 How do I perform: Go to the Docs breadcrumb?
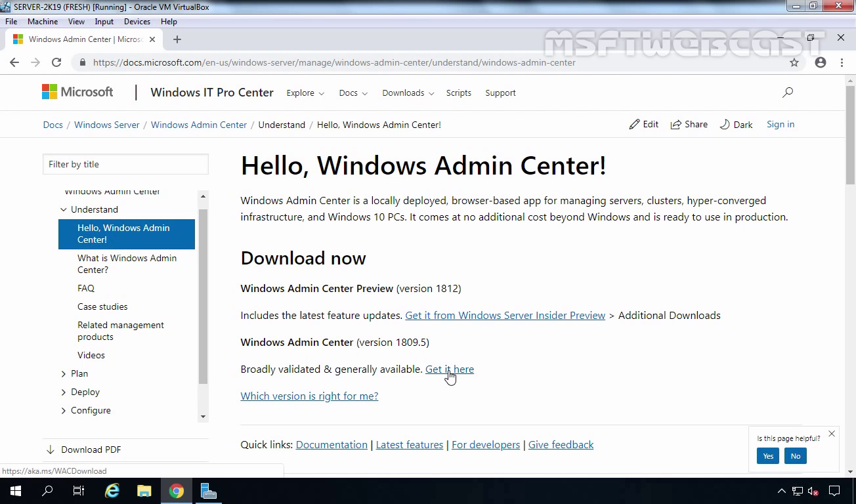click(53, 125)
